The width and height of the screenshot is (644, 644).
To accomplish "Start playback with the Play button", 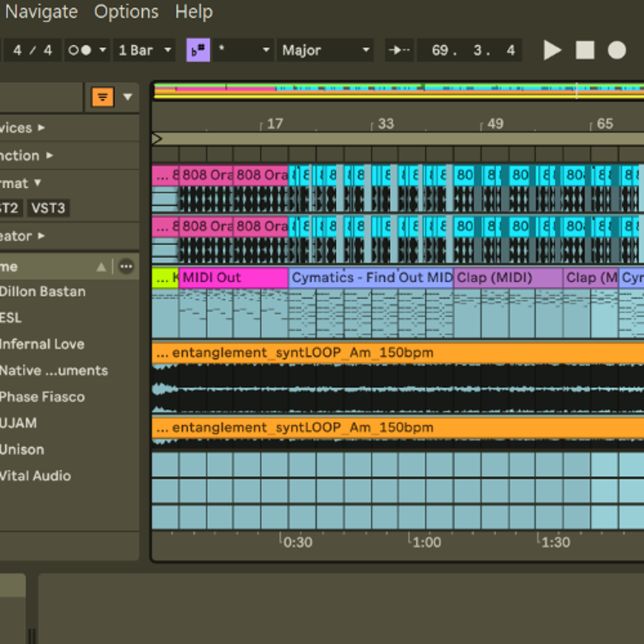I will pyautogui.click(x=552, y=50).
